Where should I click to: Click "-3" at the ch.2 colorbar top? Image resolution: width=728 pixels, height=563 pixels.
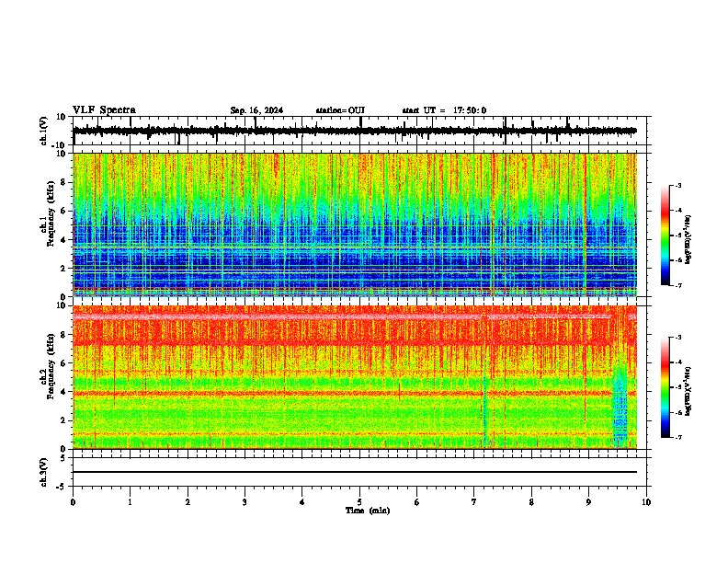[677, 338]
